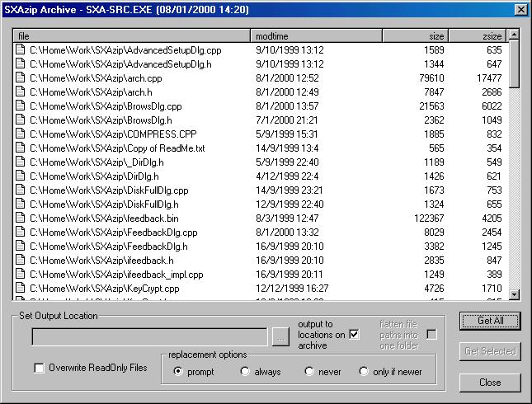Select row C:\Home\Work\SXAzip\feedback.bin
This screenshot has height=404, width=532.
(x=104, y=218)
